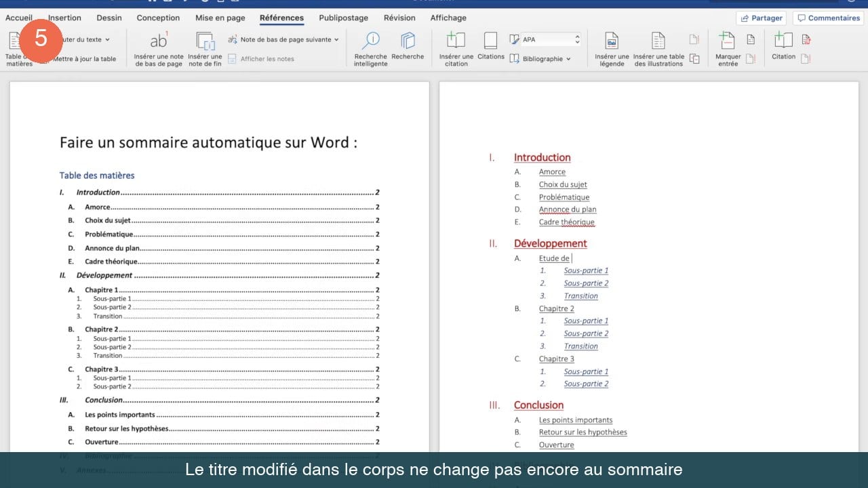Click the update index icon under insert index
The height and width of the screenshot is (488, 868).
pyautogui.click(x=751, y=59)
